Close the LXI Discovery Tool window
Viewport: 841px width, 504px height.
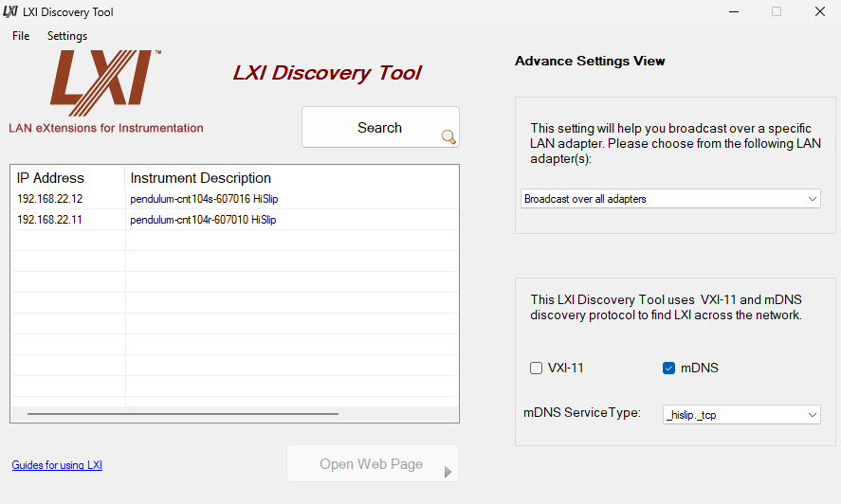point(820,11)
